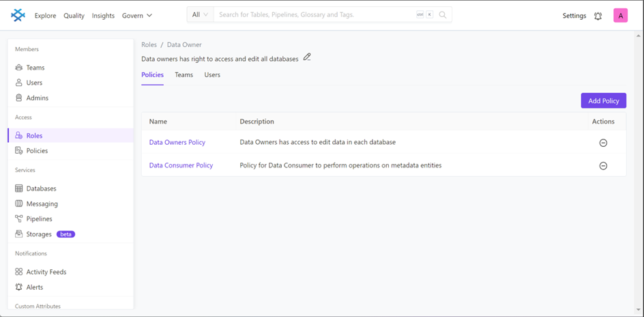Image resolution: width=644 pixels, height=317 pixels.
Task: Click into the search input field
Action: (x=314, y=14)
